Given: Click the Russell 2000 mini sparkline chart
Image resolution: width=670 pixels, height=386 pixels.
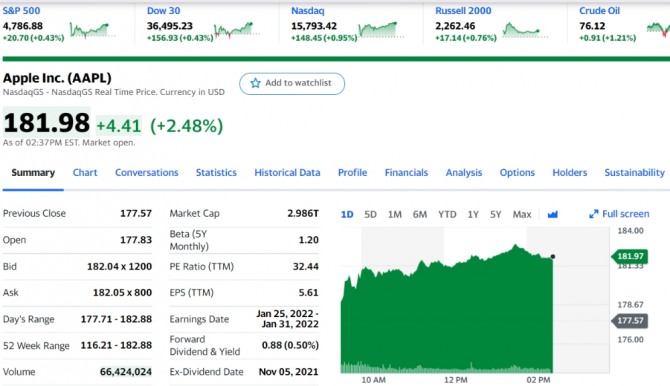Looking at the screenshot, I should coord(524,30).
